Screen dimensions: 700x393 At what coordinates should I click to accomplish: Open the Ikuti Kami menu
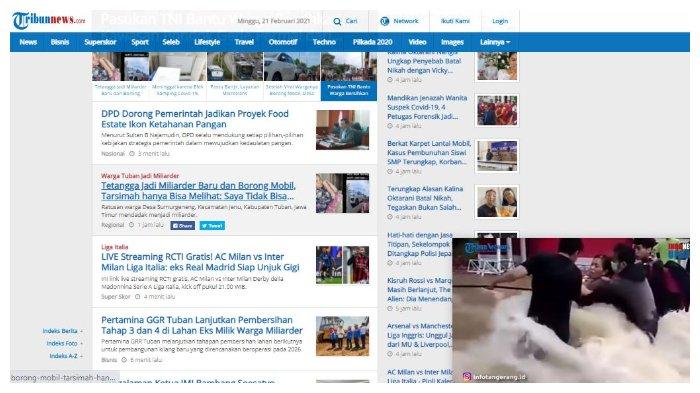click(x=455, y=21)
